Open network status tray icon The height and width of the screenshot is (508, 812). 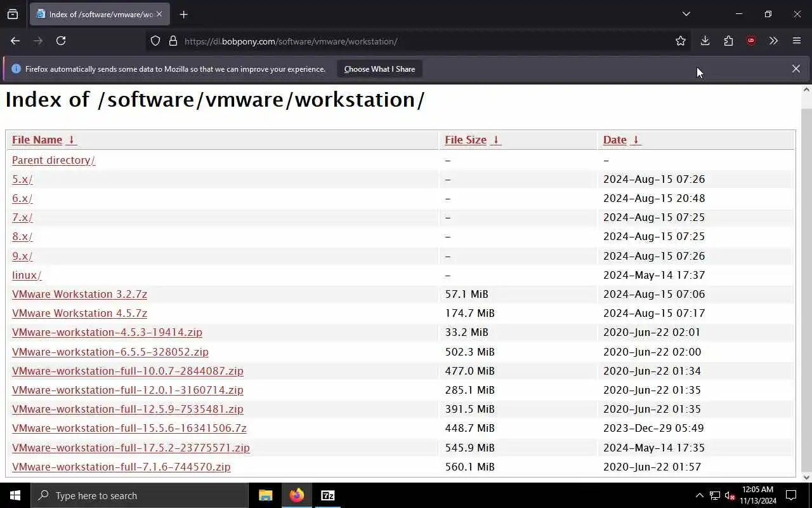coord(714,495)
